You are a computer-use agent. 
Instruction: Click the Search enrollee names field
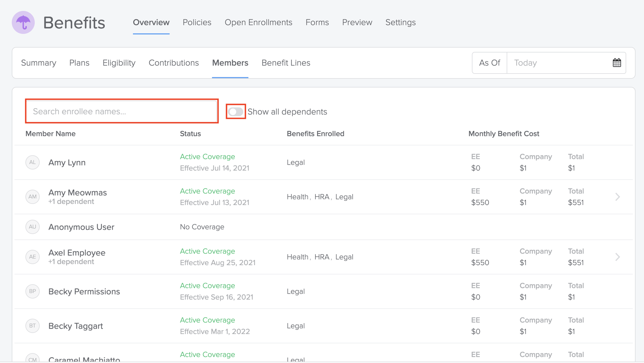(x=122, y=111)
